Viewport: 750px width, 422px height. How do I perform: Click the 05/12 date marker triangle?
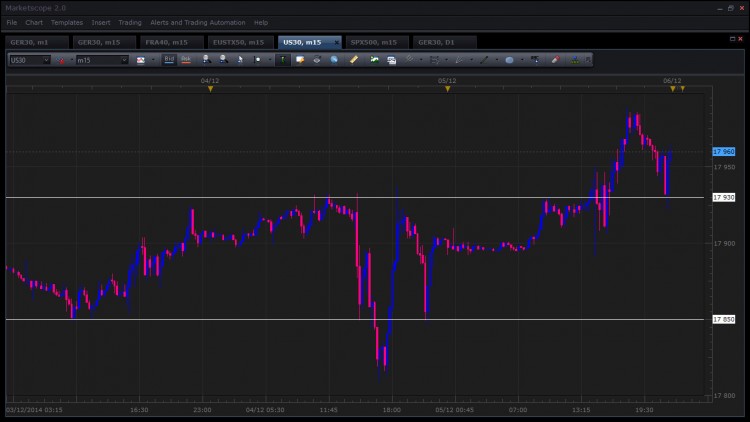coord(448,89)
